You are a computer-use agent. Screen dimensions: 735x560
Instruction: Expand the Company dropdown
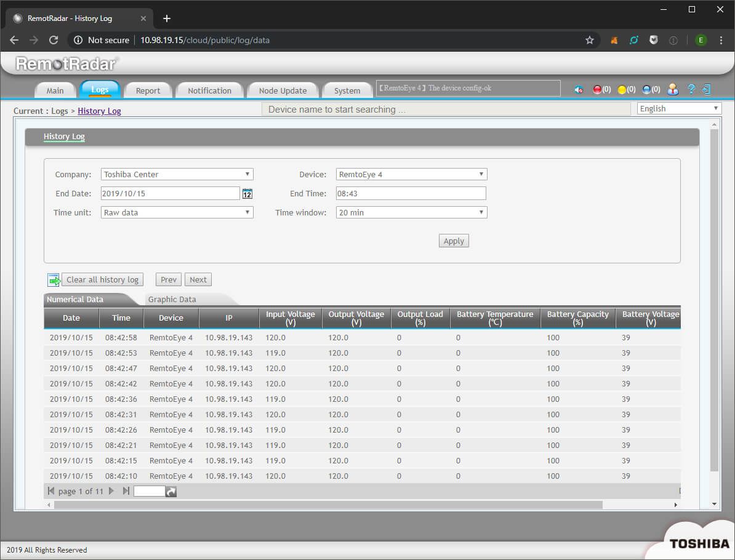coord(177,175)
